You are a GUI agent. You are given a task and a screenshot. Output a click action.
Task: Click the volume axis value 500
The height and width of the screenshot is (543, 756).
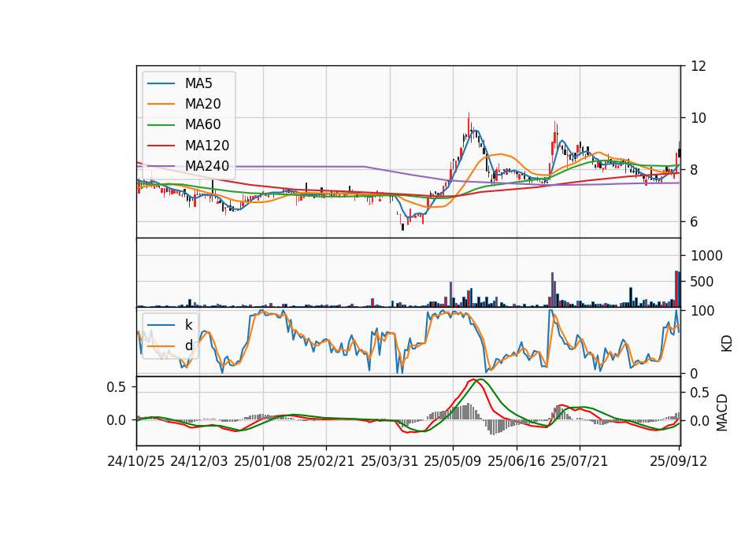702,282
